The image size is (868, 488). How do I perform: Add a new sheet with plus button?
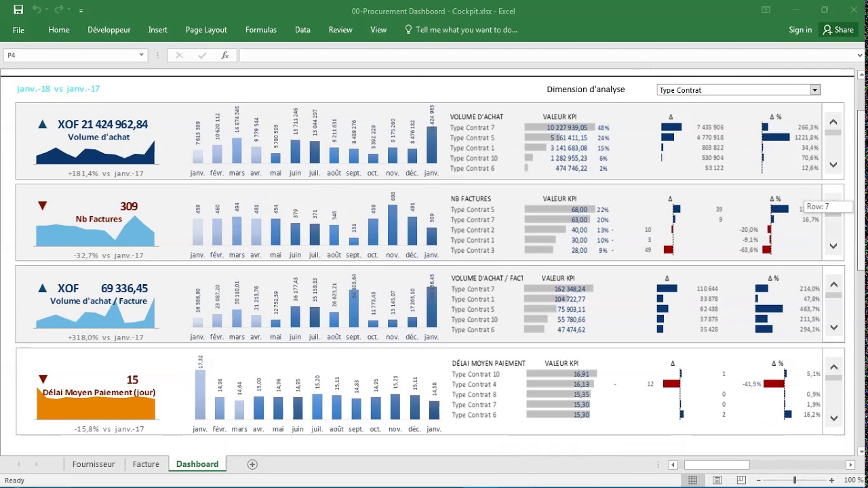[252, 464]
